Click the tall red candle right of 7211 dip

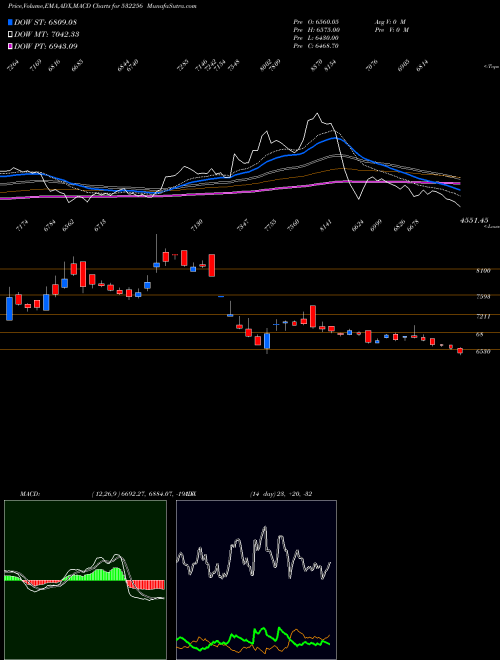(313, 316)
